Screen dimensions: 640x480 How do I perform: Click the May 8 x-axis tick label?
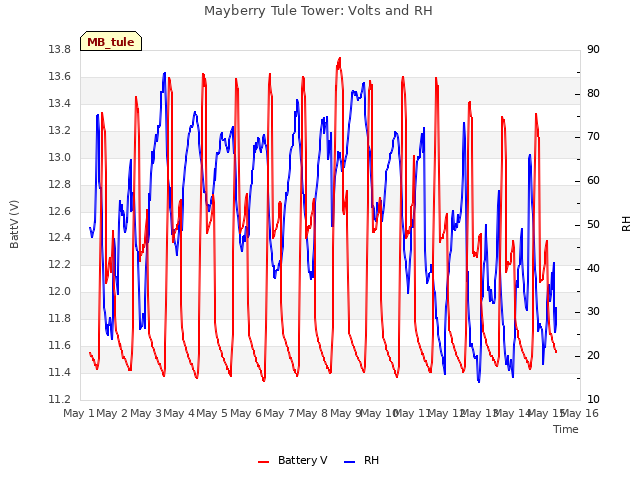pyautogui.click(x=312, y=413)
